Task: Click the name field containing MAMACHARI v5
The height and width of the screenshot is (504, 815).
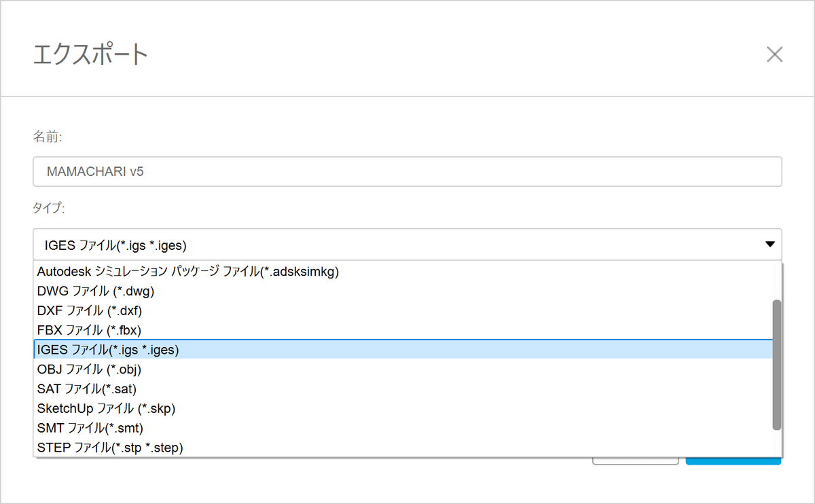Action: (x=407, y=172)
